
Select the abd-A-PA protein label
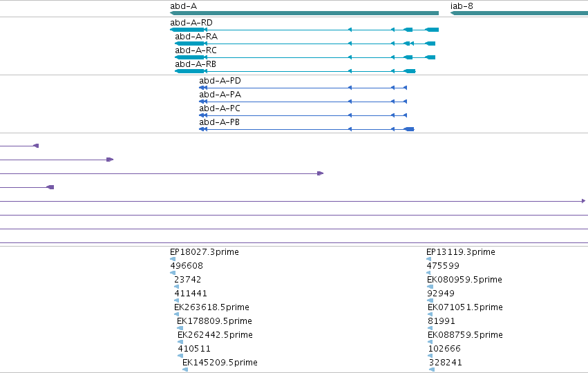pos(220,95)
